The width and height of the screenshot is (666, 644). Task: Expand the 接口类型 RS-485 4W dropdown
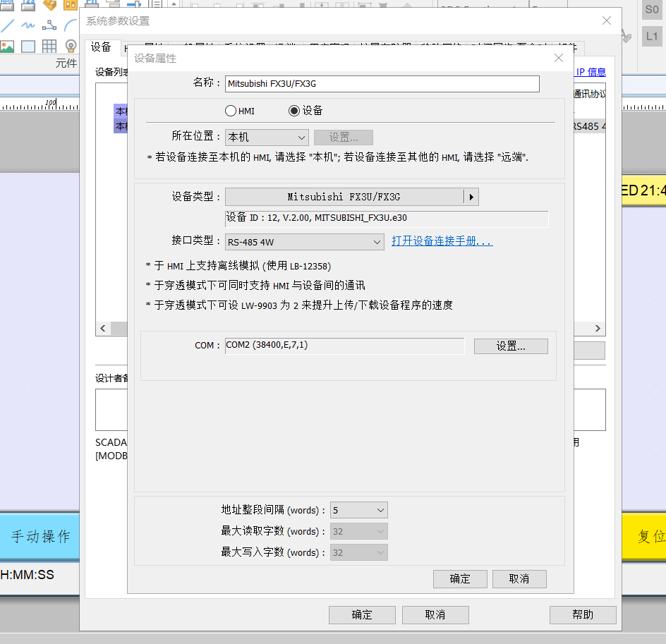(304, 242)
